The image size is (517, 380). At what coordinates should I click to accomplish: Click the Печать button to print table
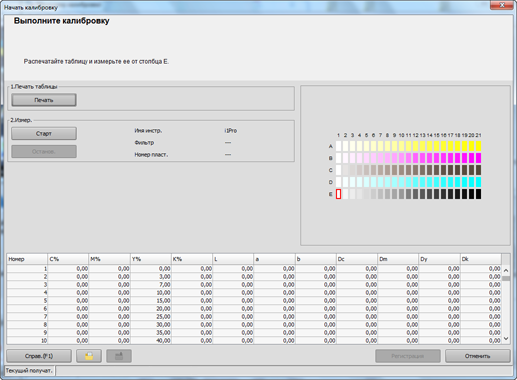[44, 100]
